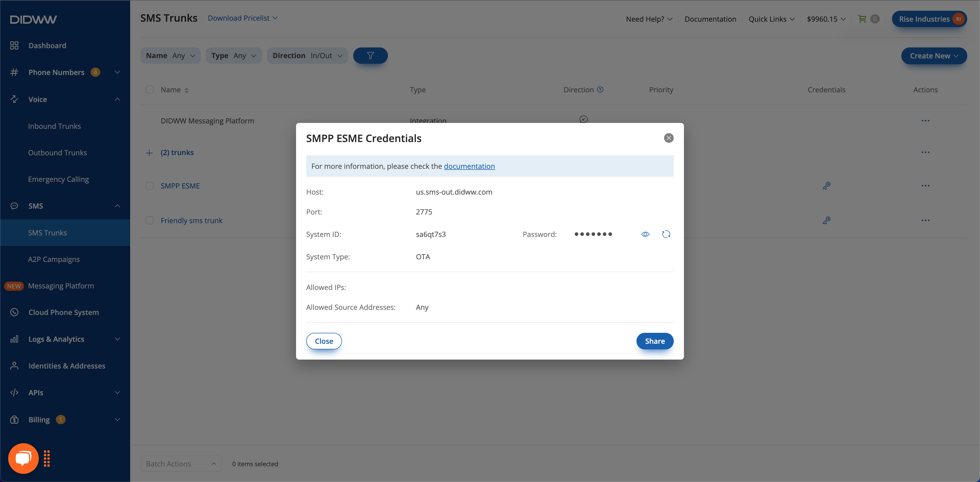
Task: Click the Logs & Analytics chart icon
Action: (x=14, y=339)
